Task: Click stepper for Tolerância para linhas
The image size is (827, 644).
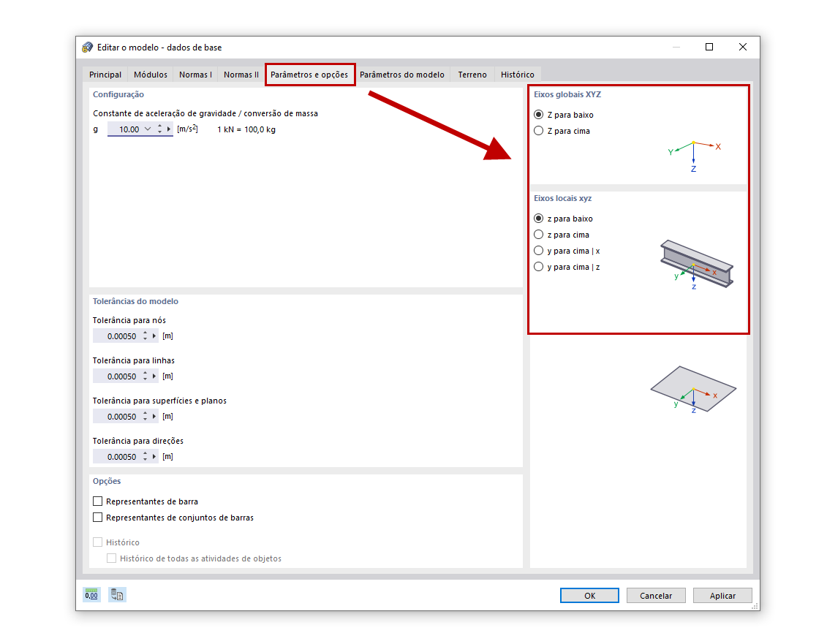Action: (145, 376)
